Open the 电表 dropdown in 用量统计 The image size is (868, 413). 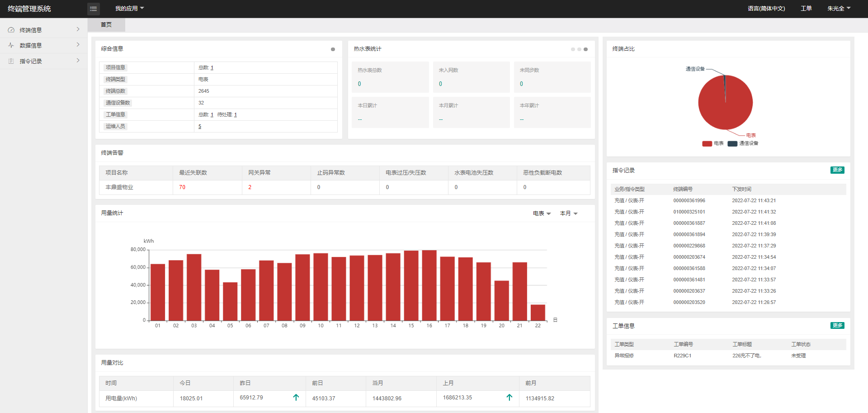point(542,214)
